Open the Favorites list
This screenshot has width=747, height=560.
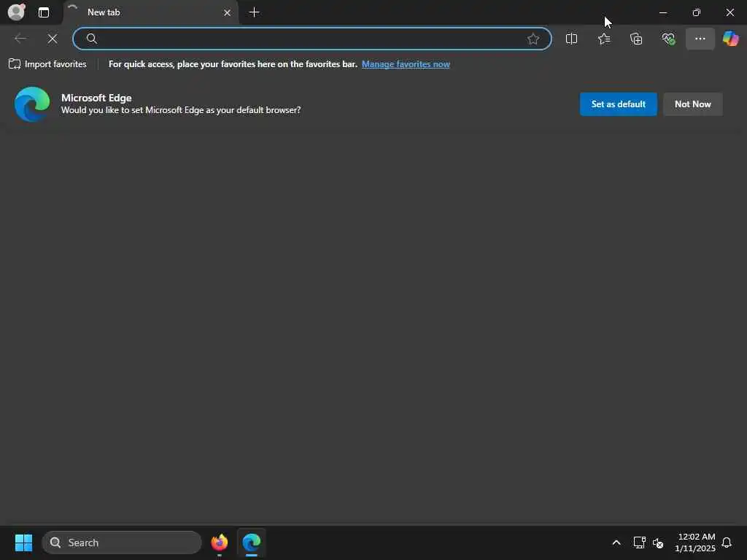click(603, 39)
